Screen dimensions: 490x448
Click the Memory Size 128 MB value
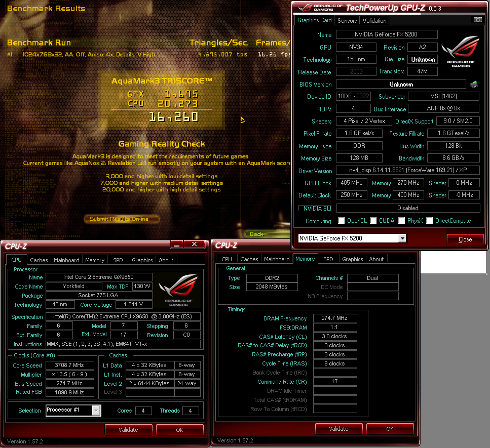click(359, 158)
